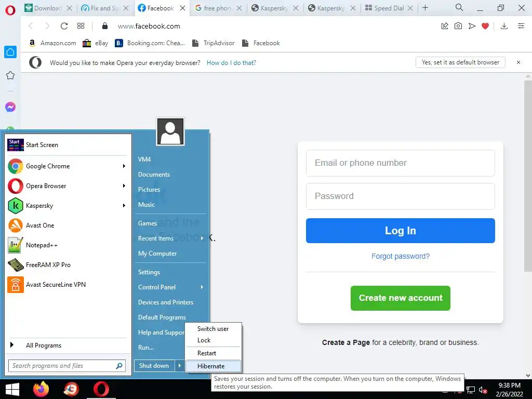Click Create new account button
The image size is (532, 399).
pyautogui.click(x=401, y=298)
